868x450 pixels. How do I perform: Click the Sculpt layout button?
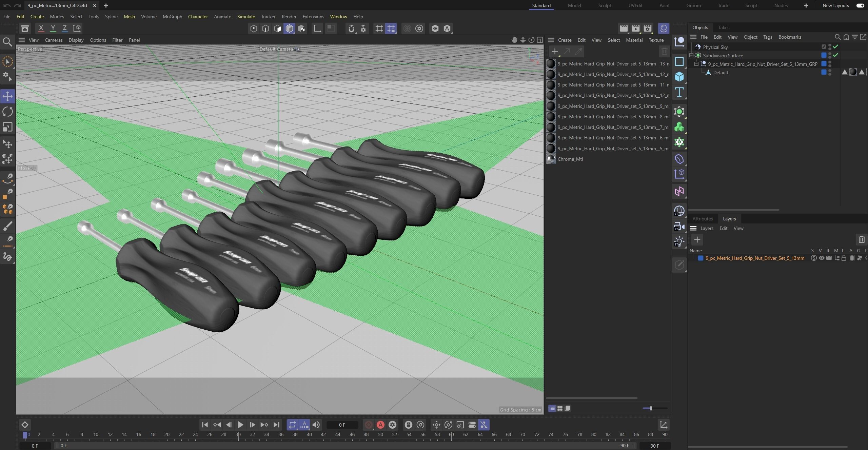pyautogui.click(x=604, y=5)
